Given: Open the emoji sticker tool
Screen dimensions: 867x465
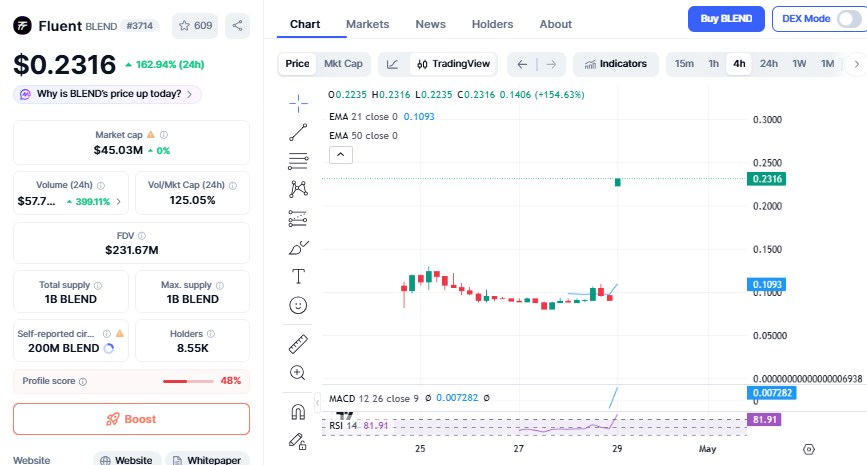Looking at the screenshot, I should 298,304.
